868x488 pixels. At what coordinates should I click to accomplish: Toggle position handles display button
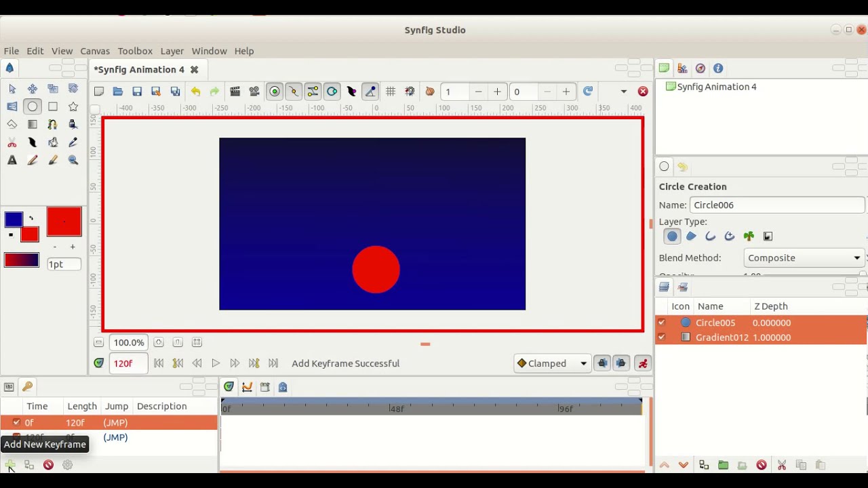(275, 91)
